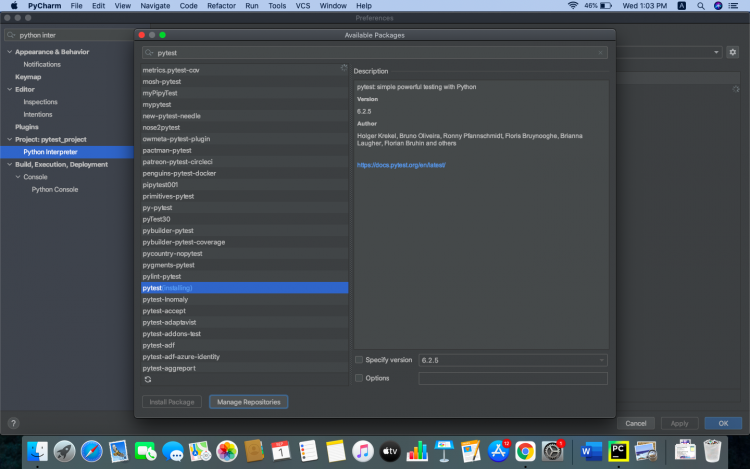Collapse the Console tree node
Viewport: 750px width, 469px height.
tap(18, 177)
